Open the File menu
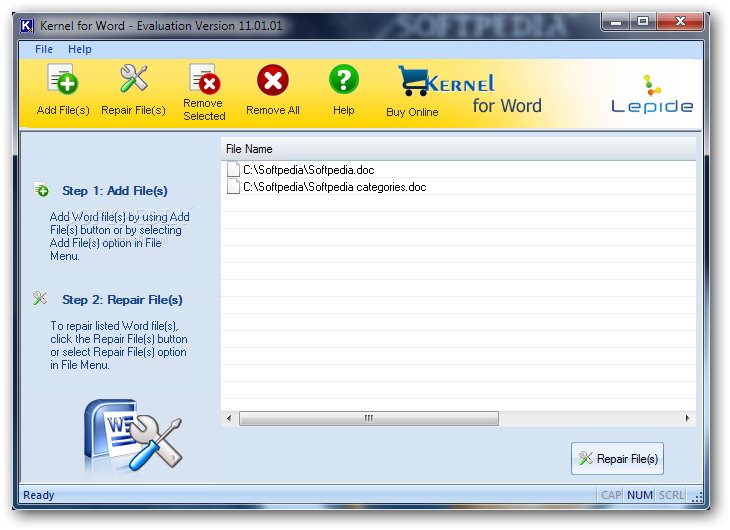This screenshot has width=730, height=530. click(x=44, y=49)
